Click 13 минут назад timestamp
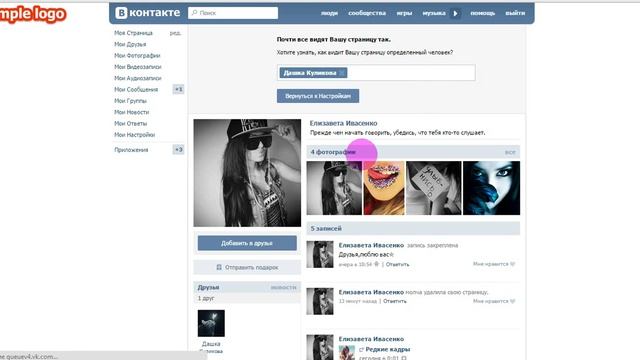 [x=358, y=301]
